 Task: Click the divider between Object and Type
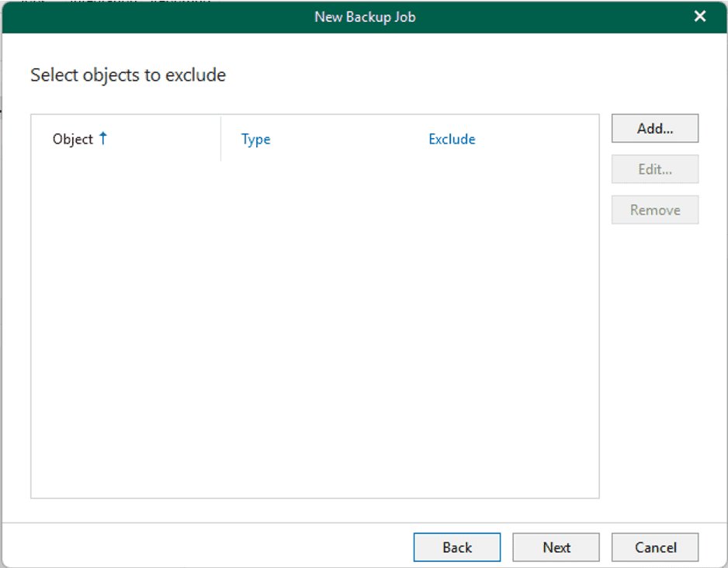click(x=220, y=140)
